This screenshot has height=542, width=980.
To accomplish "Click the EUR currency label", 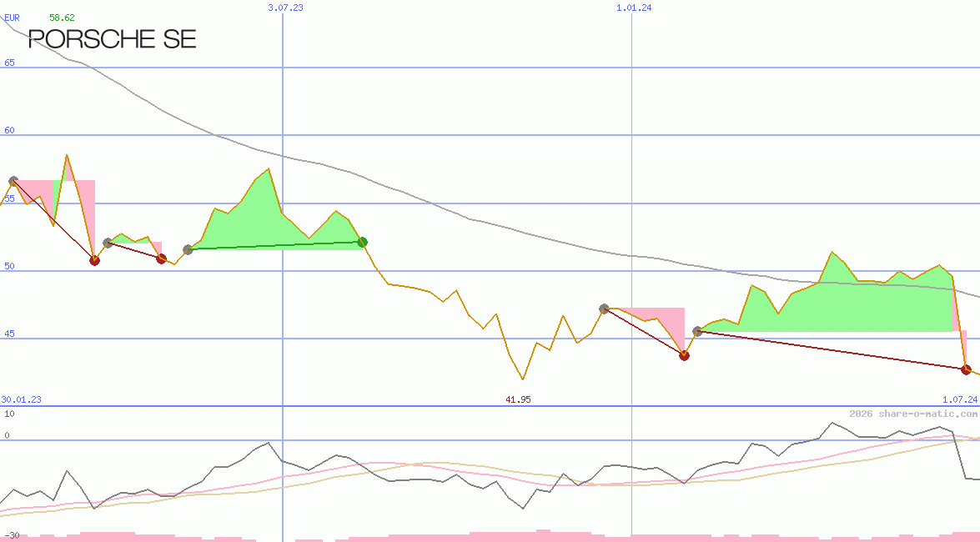I will coord(12,17).
